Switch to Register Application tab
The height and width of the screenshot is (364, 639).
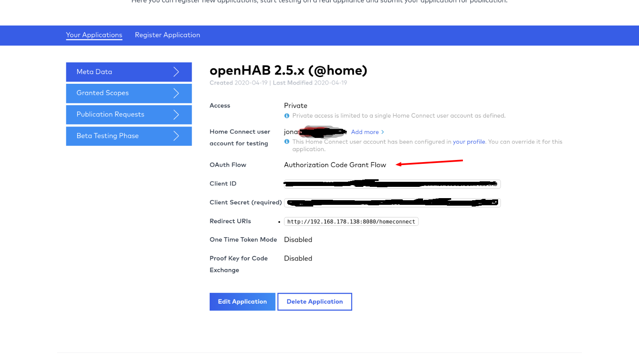click(167, 35)
